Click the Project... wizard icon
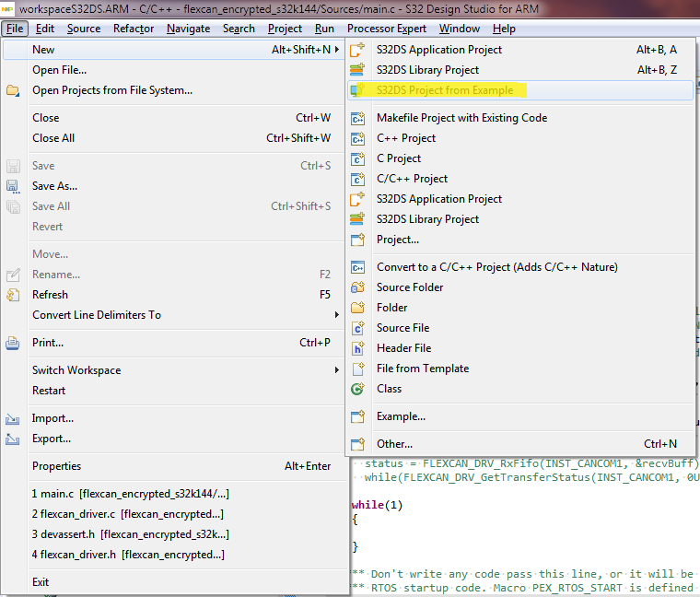This screenshot has height=597, width=700. click(x=357, y=240)
